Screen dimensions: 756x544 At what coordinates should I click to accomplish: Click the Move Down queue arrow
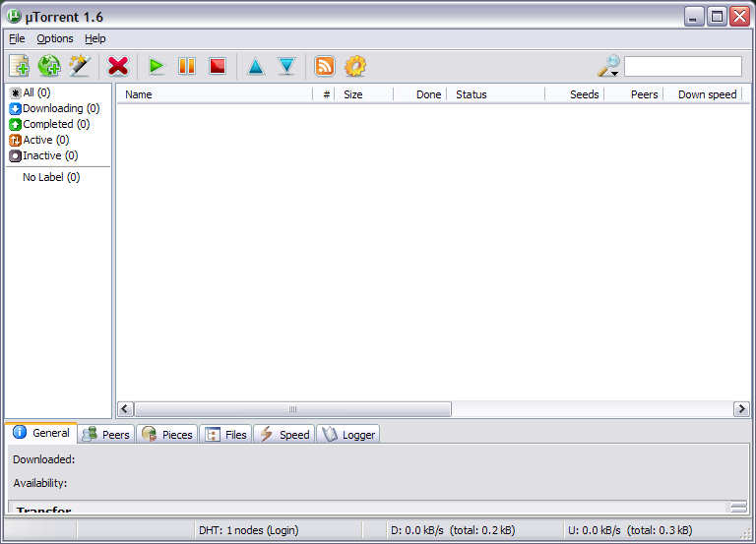point(286,66)
